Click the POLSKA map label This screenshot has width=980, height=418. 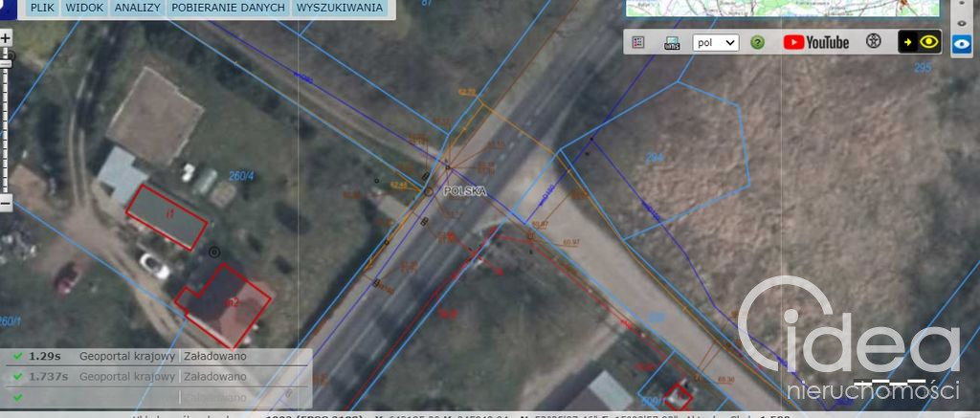click(464, 192)
